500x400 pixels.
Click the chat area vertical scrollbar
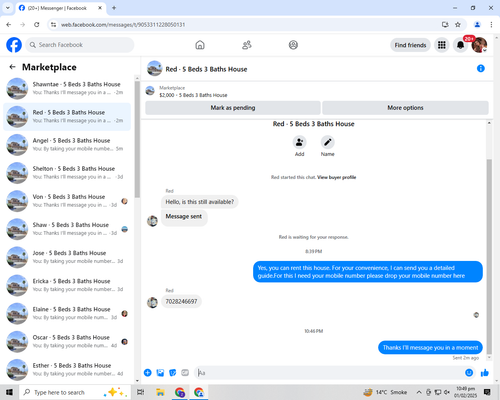pyautogui.click(x=489, y=257)
